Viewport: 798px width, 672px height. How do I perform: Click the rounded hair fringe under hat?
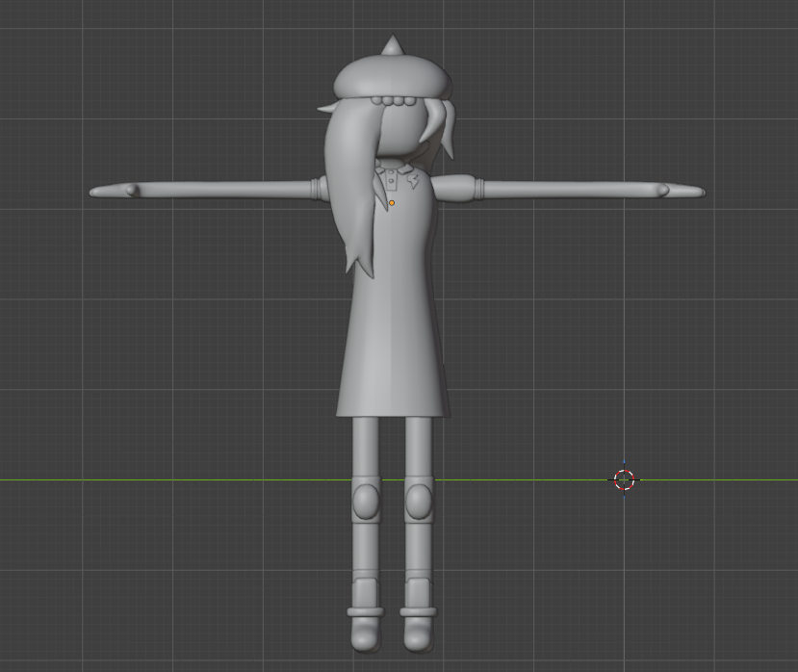pyautogui.click(x=394, y=100)
